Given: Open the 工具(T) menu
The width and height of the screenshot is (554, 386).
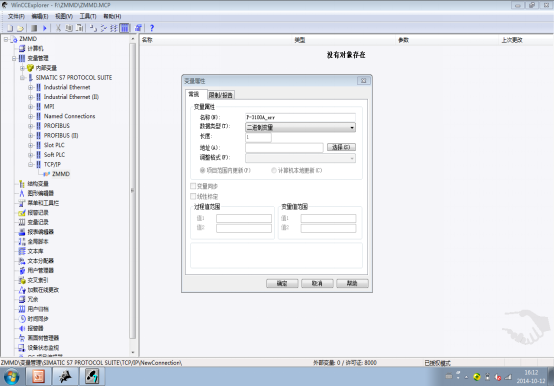Looking at the screenshot, I should 88,16.
